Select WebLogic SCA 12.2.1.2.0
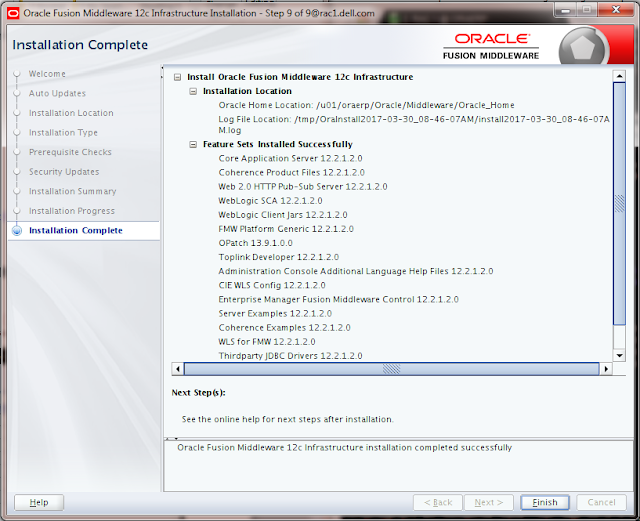Screen dimensions: 640x521 point(270,201)
